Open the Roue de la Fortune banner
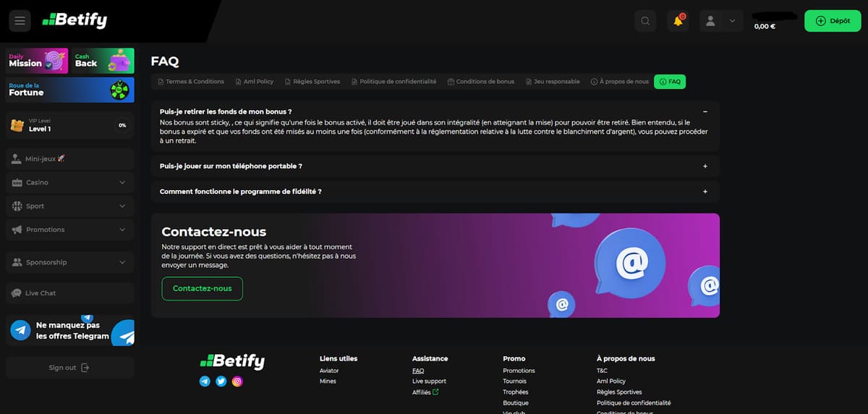This screenshot has height=414, width=868. 70,90
